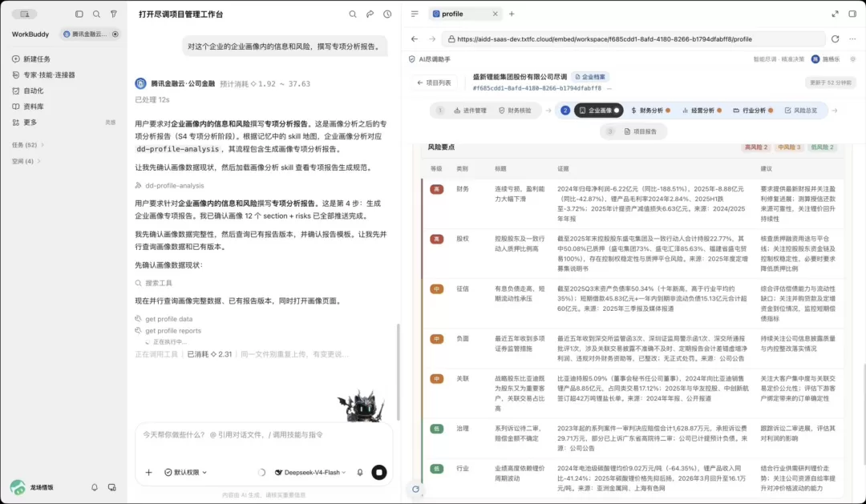Toggle the sidebar panel layout icon
The width and height of the screenshot is (866, 504).
click(79, 14)
